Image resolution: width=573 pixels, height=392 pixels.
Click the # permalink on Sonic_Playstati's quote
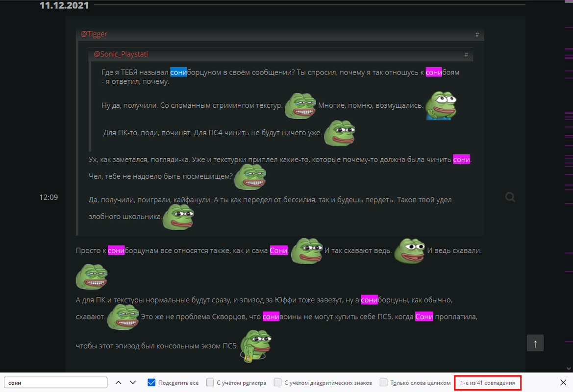coord(466,55)
